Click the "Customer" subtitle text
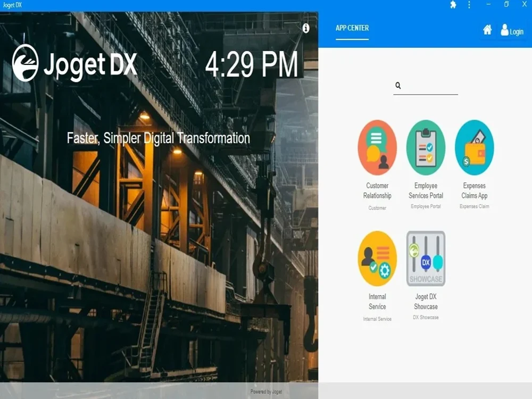The height and width of the screenshot is (399, 532). (x=377, y=208)
